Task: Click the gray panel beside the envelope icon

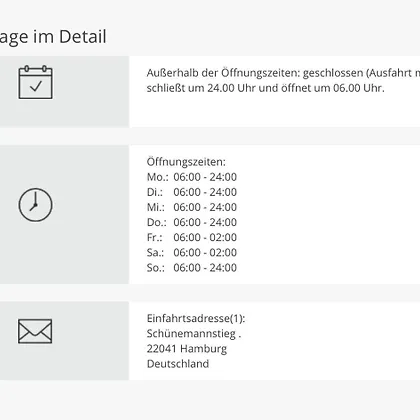Action: click(64, 341)
